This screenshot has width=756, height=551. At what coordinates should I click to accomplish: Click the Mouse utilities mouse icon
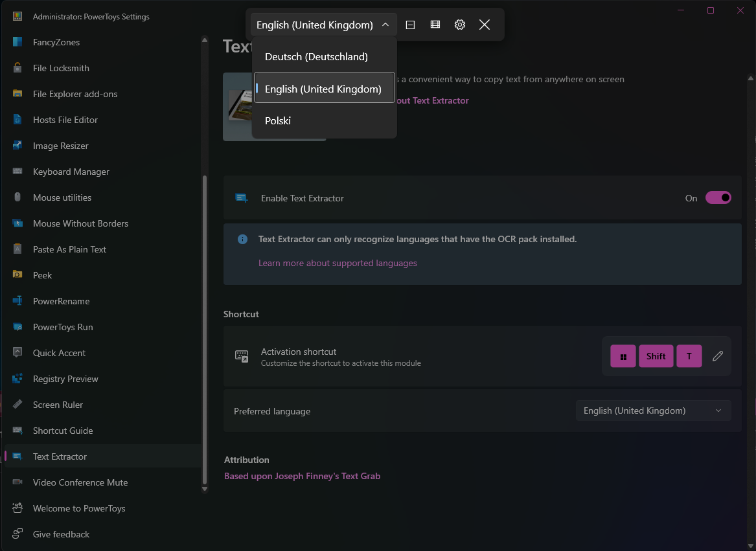coord(17,197)
